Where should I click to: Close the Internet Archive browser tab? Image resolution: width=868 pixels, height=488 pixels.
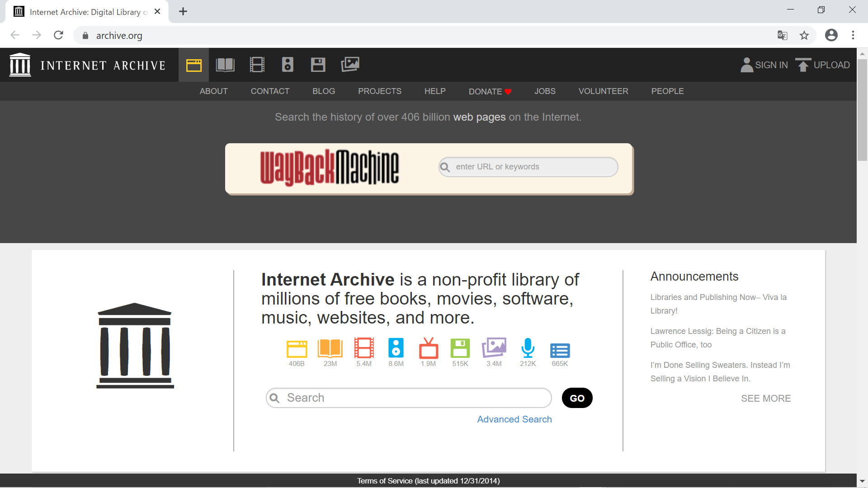pos(157,12)
